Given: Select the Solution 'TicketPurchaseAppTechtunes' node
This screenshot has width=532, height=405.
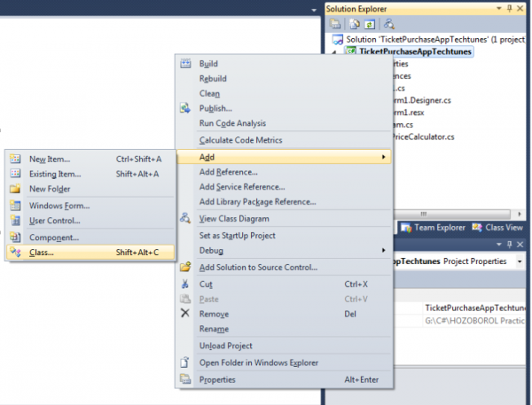Looking at the screenshot, I should (435, 39).
